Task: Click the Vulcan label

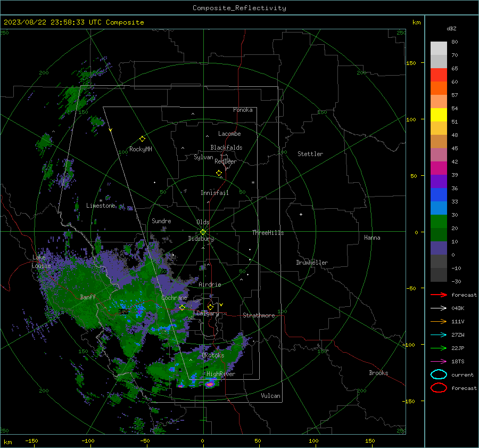Action: (x=270, y=396)
